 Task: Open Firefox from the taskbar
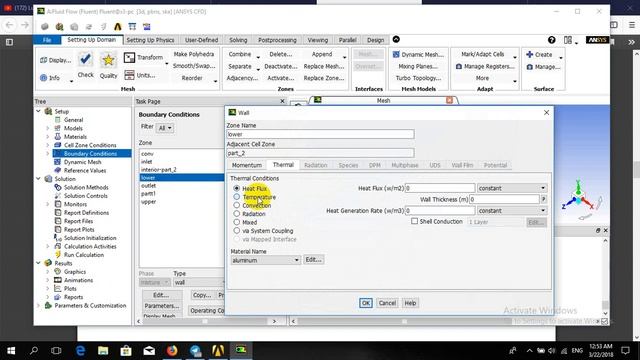pos(172,350)
